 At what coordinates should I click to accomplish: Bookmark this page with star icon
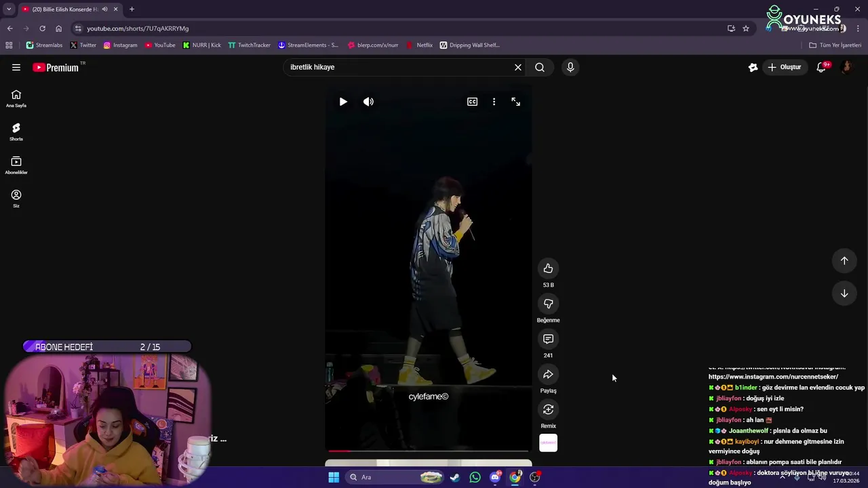coord(746,28)
